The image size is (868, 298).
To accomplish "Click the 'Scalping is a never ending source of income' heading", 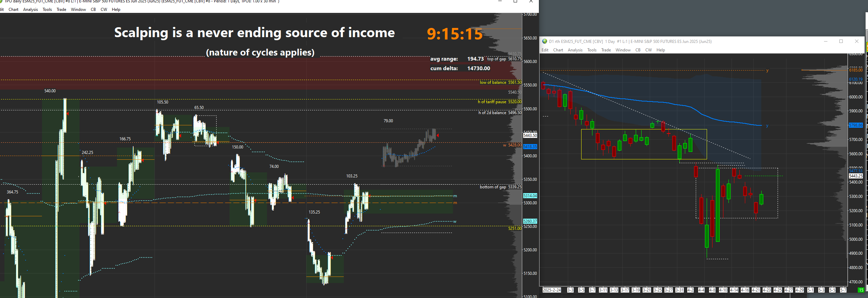I will (x=254, y=33).
